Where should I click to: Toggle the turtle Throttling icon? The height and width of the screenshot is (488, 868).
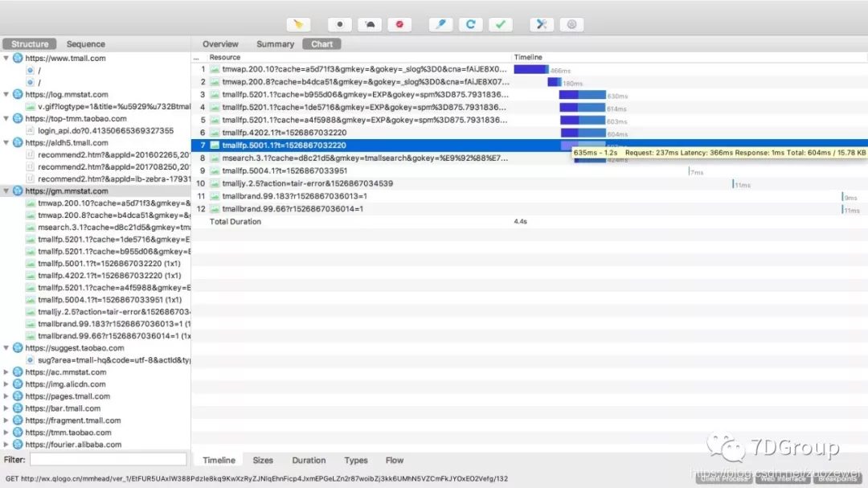[369, 24]
